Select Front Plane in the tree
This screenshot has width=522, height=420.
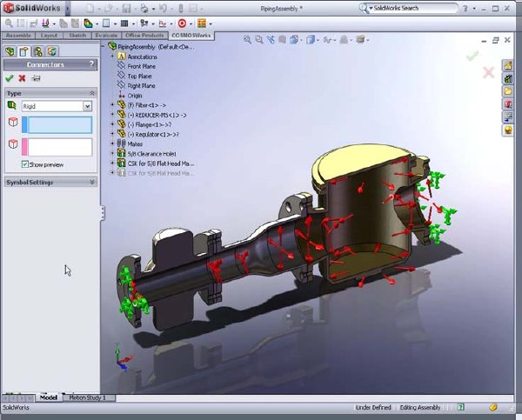tap(142, 66)
